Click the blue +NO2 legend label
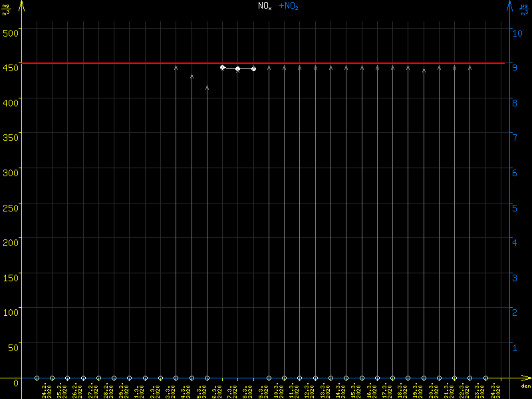 point(288,6)
